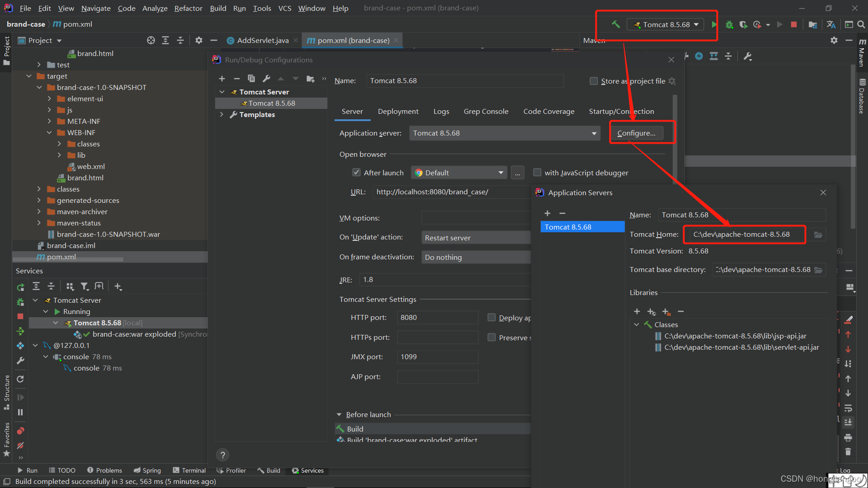
Task: Click the Configure... button
Action: click(636, 133)
